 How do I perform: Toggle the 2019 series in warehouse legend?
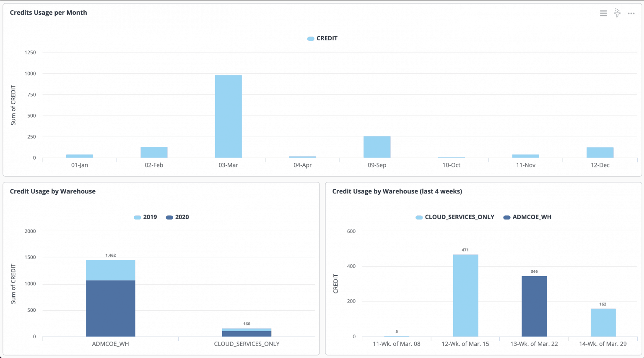pyautogui.click(x=145, y=217)
